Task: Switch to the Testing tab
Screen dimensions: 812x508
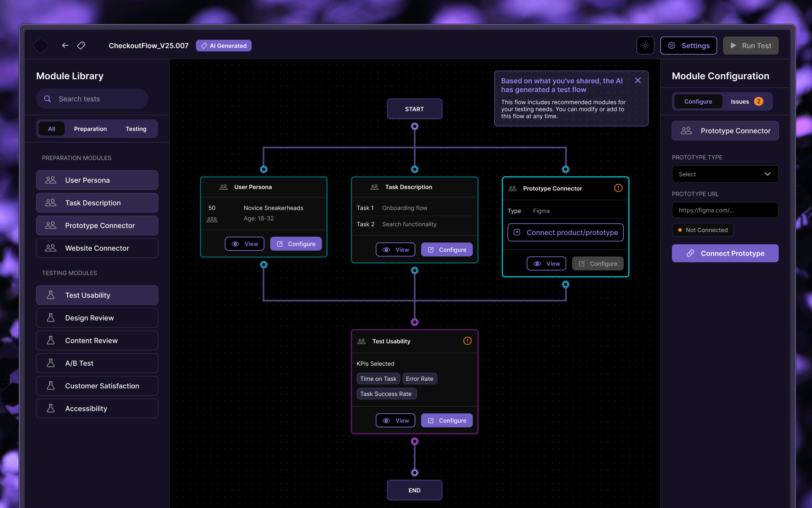Action: pyautogui.click(x=136, y=129)
